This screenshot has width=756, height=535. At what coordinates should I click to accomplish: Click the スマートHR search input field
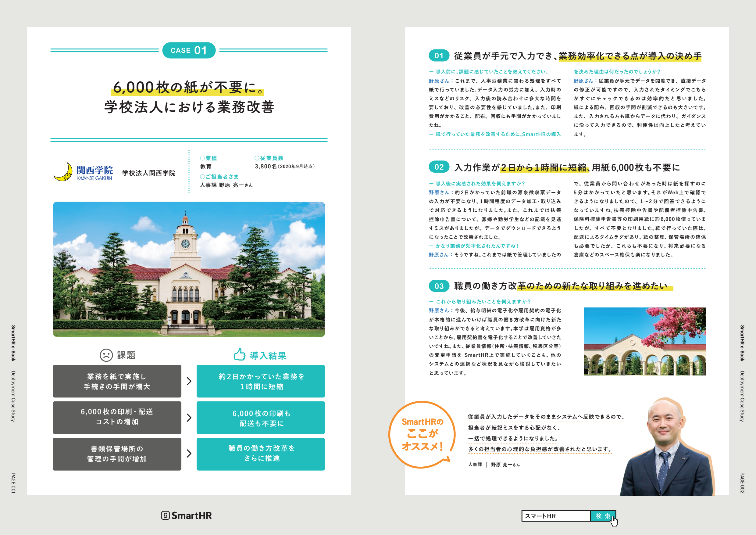[x=556, y=516]
